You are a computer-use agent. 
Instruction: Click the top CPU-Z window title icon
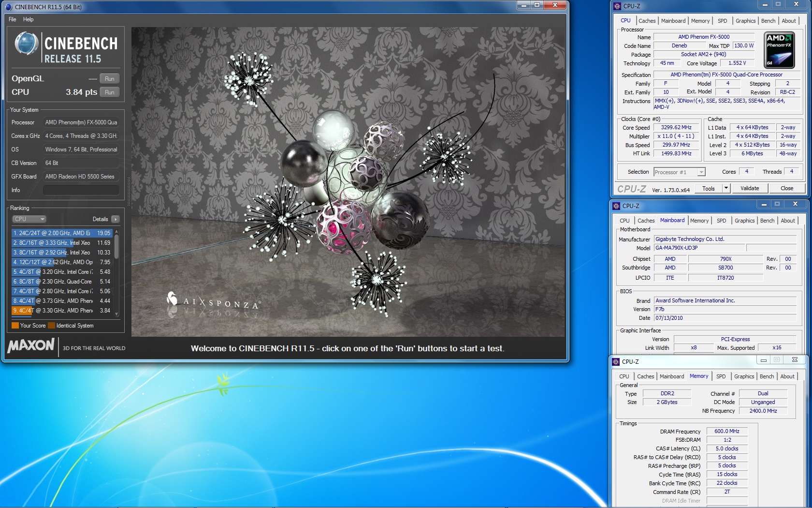pos(617,6)
